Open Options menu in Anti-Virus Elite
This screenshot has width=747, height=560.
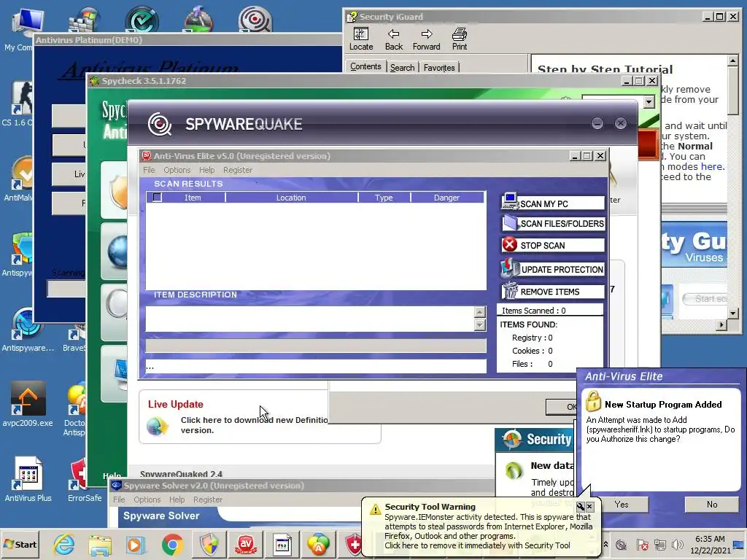tap(177, 170)
